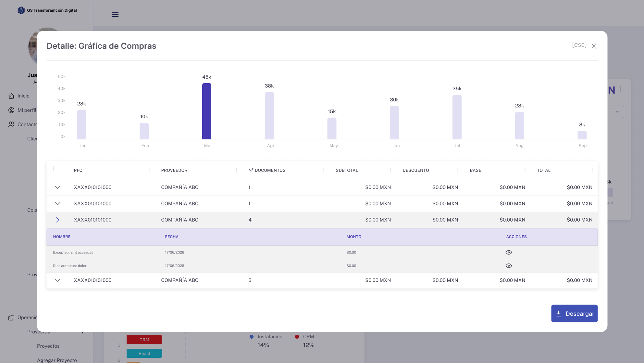Viewport: 644px width, 363px height.
Task: Click the Jun 30k chart bar
Action: 394,123
